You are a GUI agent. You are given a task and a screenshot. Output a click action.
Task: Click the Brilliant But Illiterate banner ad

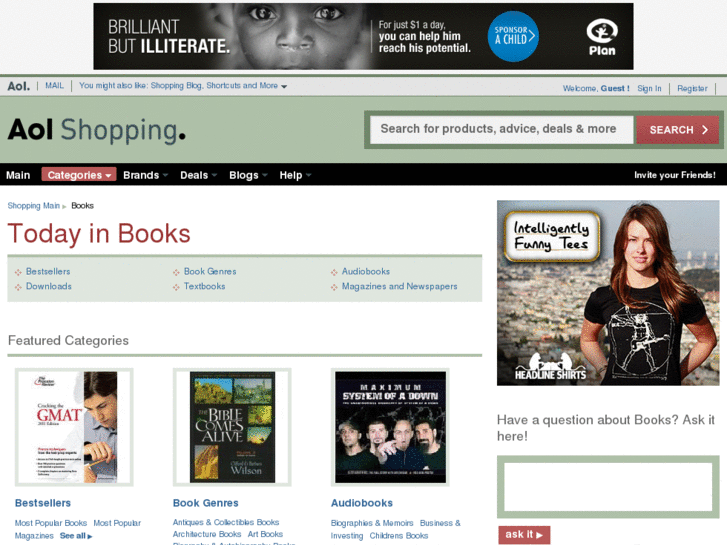(x=364, y=37)
